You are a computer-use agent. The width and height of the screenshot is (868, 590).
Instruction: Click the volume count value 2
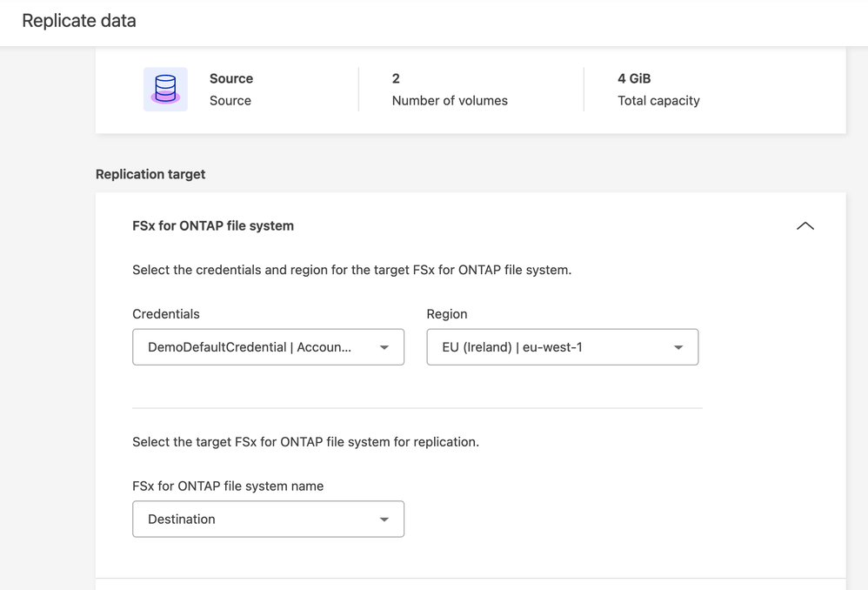[396, 78]
